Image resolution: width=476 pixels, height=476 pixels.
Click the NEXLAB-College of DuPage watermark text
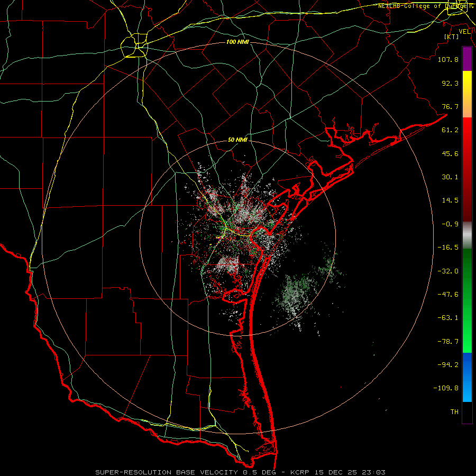[425, 6]
